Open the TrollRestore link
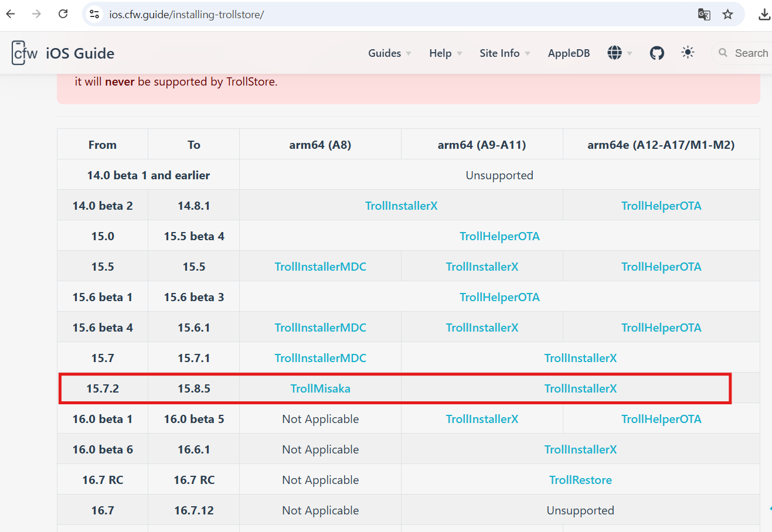This screenshot has width=772, height=532. pyautogui.click(x=580, y=480)
